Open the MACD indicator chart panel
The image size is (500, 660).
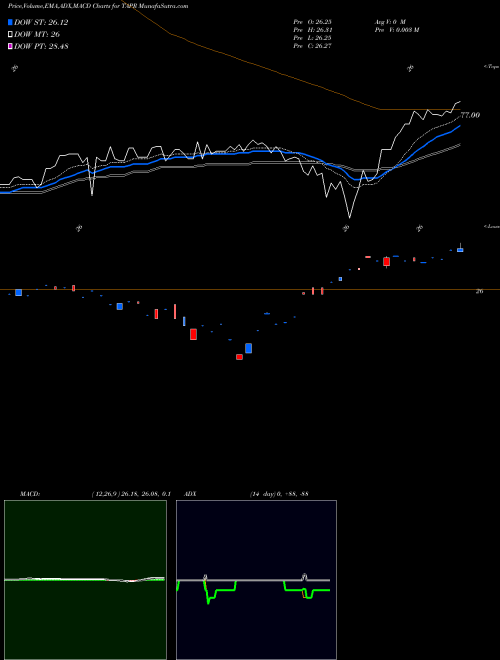coord(85,580)
